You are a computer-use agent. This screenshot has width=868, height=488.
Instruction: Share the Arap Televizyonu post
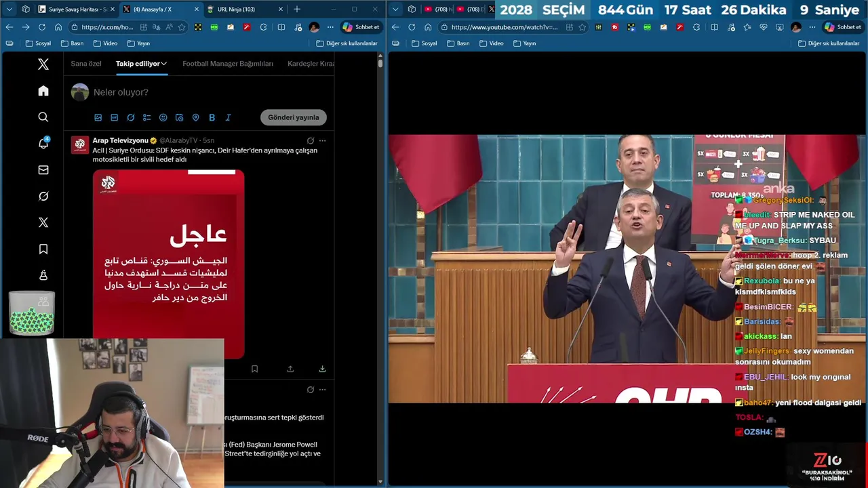[290, 369]
